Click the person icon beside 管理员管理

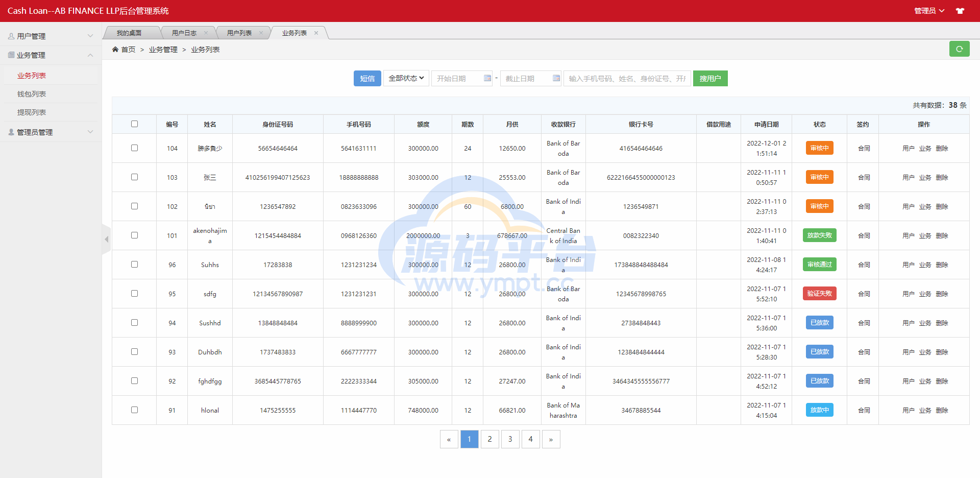point(11,132)
